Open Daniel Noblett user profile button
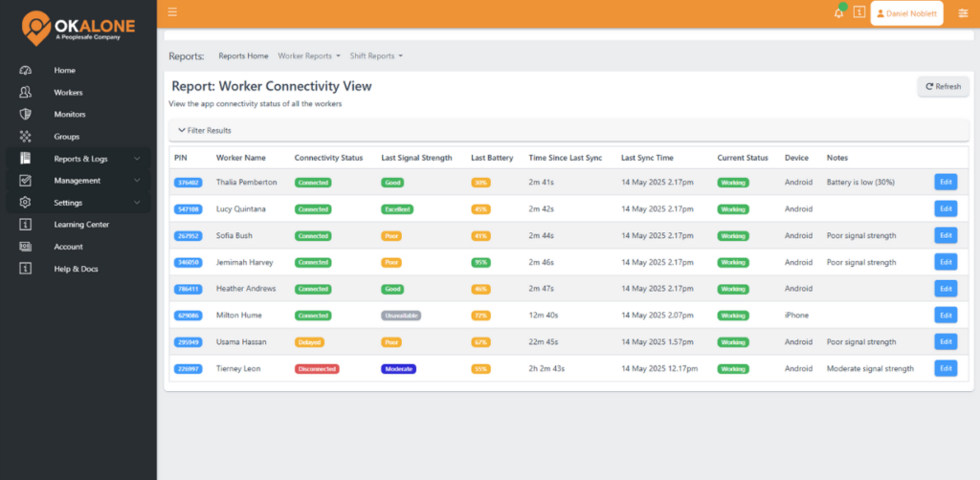Screen dimensions: 980x480 [906, 13]
